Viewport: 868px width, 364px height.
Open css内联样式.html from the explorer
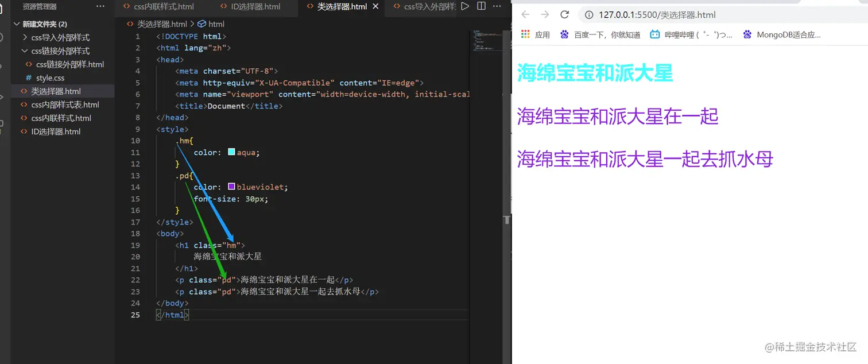click(x=61, y=118)
